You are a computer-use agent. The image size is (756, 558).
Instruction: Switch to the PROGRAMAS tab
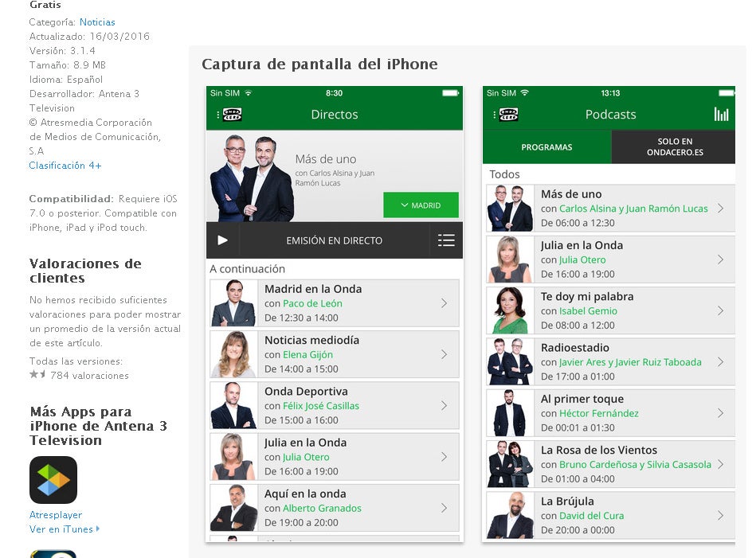coord(546,147)
